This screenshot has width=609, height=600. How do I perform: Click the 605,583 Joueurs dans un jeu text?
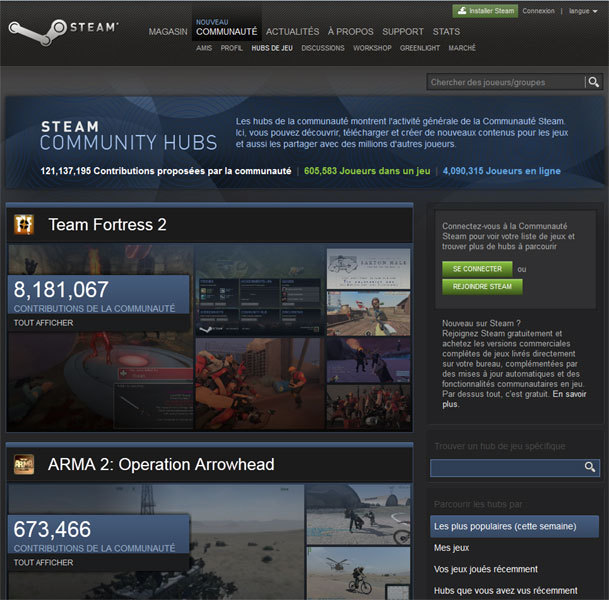coord(367,171)
